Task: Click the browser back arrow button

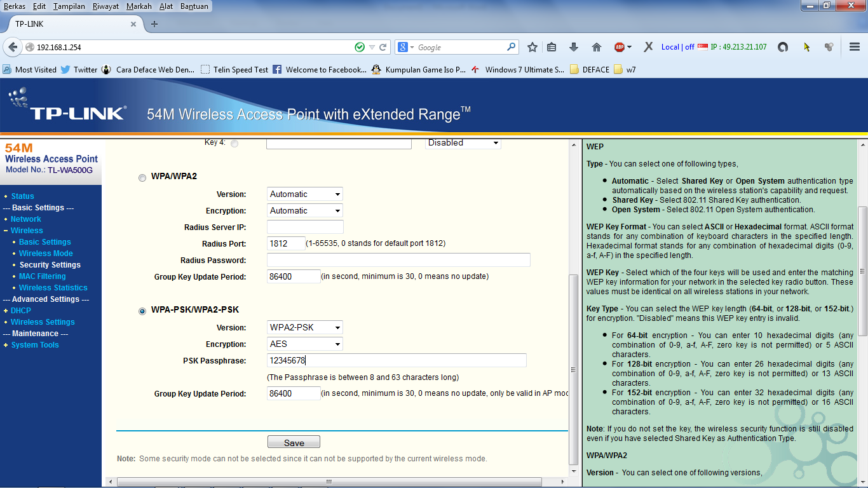Action: pos(13,47)
